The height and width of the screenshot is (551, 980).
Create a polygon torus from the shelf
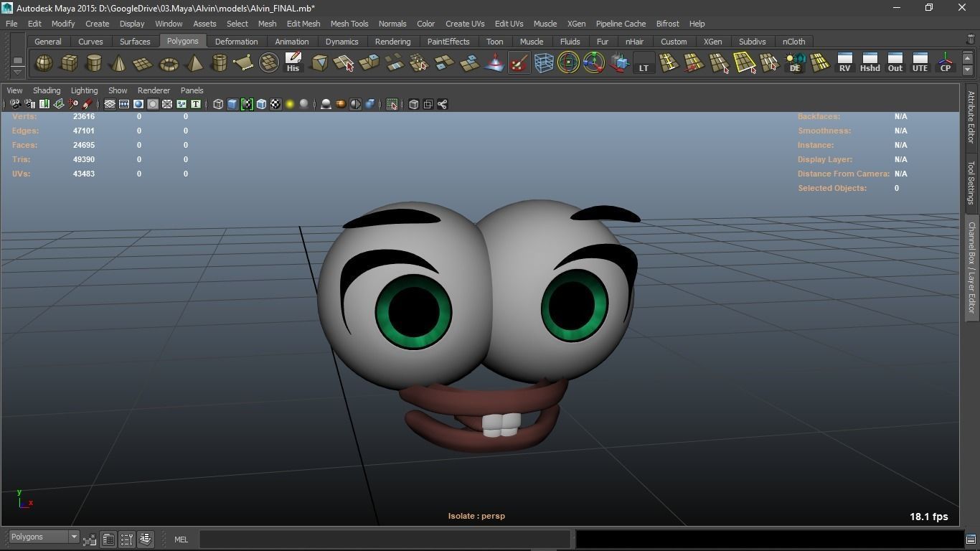(x=169, y=63)
